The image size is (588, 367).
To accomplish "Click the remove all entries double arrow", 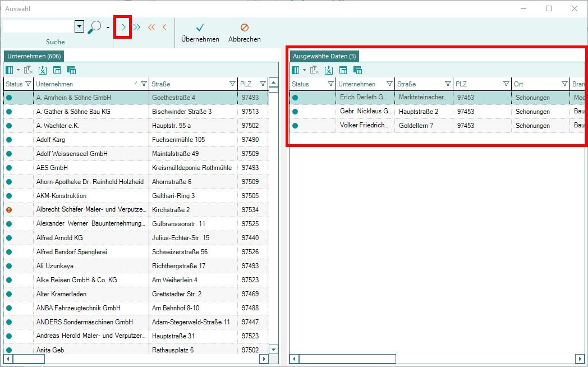I will (151, 27).
